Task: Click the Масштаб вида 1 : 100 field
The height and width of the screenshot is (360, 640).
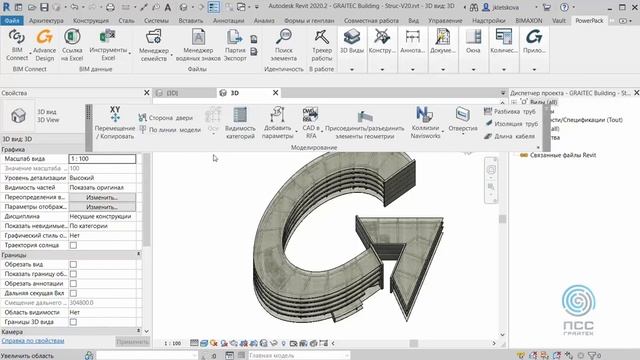Action: (102, 159)
